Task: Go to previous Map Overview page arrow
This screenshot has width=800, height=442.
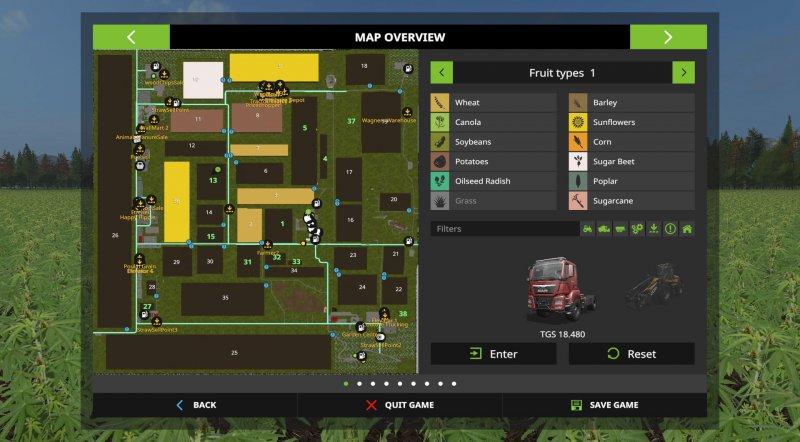Action: click(x=131, y=37)
